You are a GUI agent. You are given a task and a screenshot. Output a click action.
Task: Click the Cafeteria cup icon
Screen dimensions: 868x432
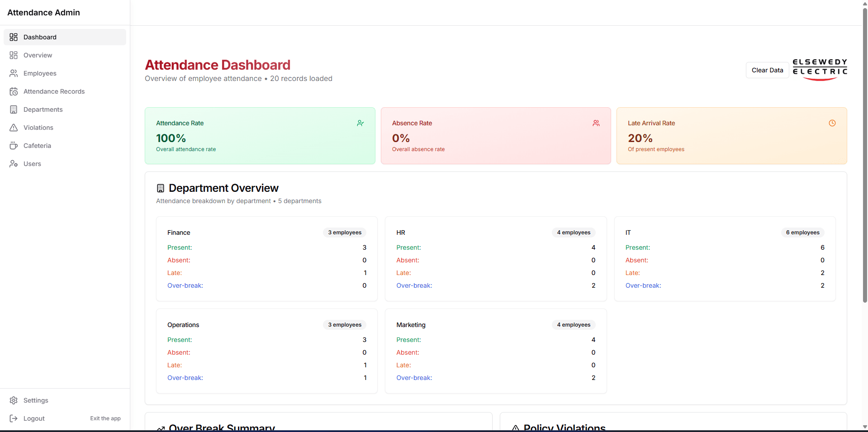[x=14, y=146]
